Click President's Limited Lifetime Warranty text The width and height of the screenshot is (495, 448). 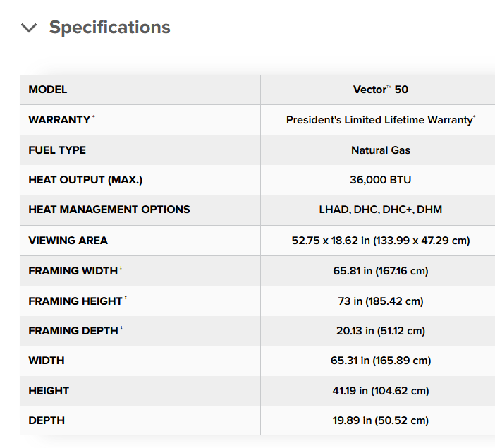click(381, 120)
